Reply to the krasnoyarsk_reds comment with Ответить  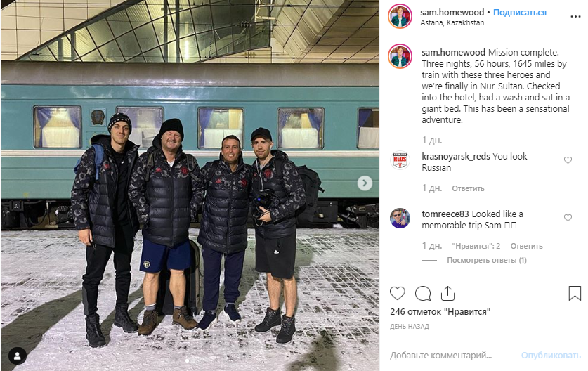click(x=468, y=188)
